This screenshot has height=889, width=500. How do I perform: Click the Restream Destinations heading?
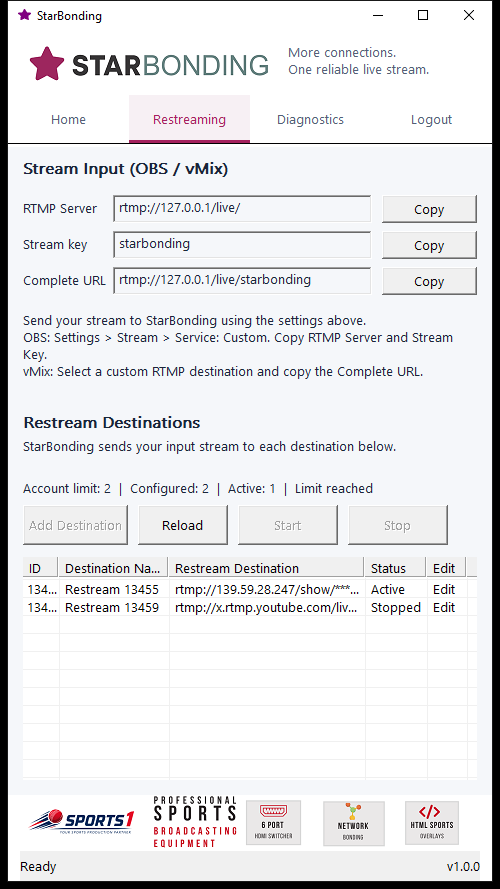(x=112, y=422)
